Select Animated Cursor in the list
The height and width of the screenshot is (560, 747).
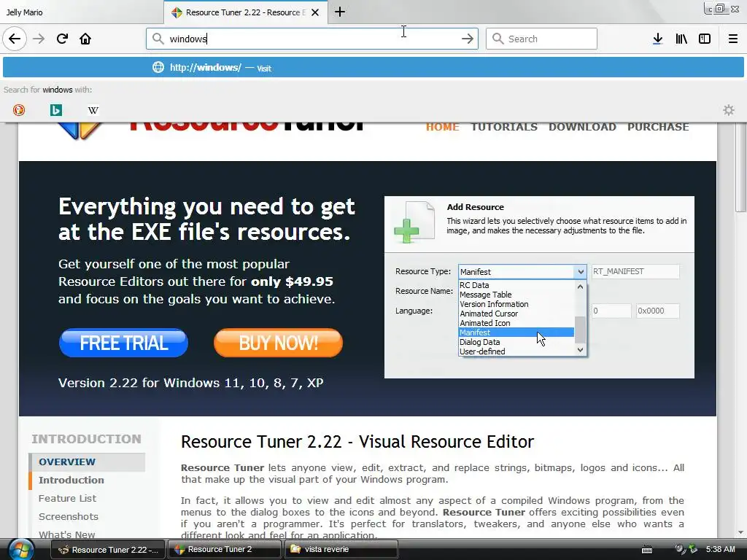516,314
